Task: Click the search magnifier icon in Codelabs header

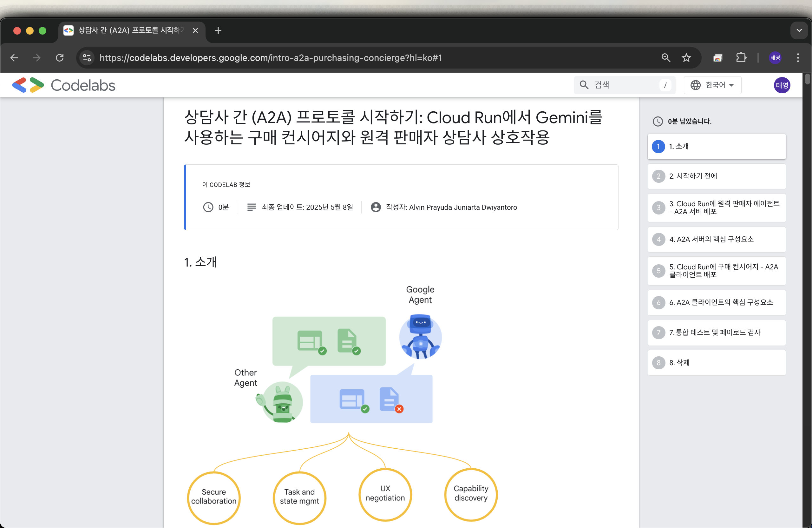Action: (x=584, y=85)
